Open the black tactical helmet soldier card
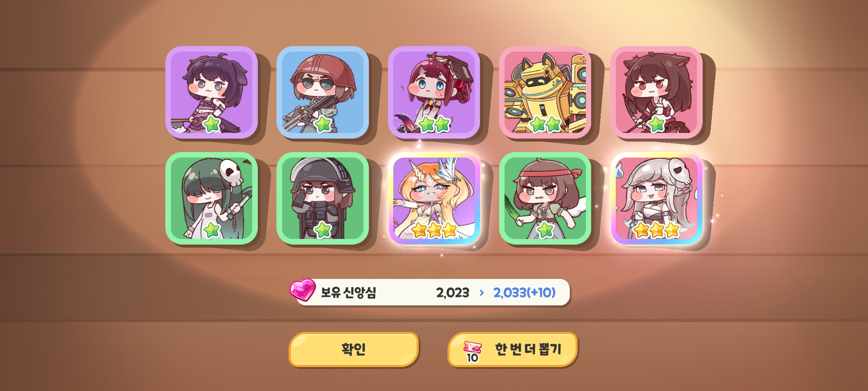The image size is (868, 391). [323, 199]
